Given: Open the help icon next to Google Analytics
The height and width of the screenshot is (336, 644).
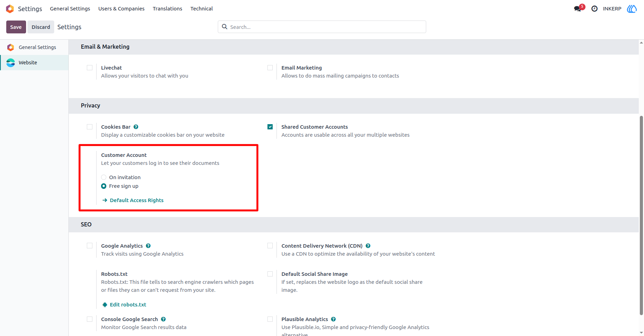Looking at the screenshot, I should coord(148,246).
